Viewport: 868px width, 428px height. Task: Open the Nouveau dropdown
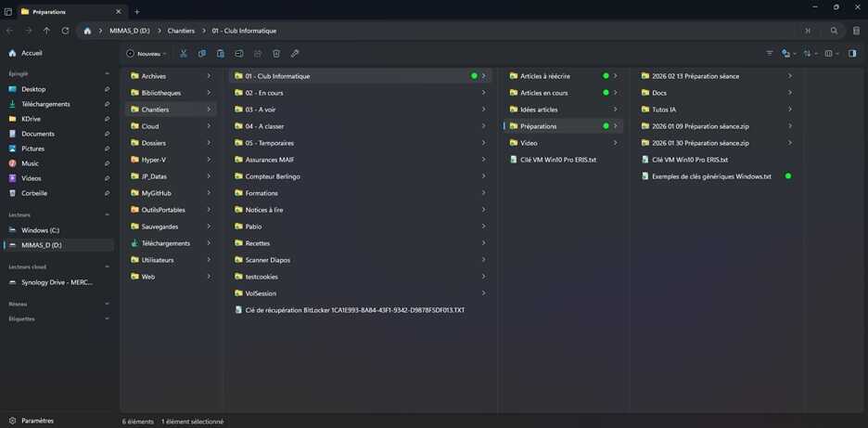pyautogui.click(x=147, y=54)
